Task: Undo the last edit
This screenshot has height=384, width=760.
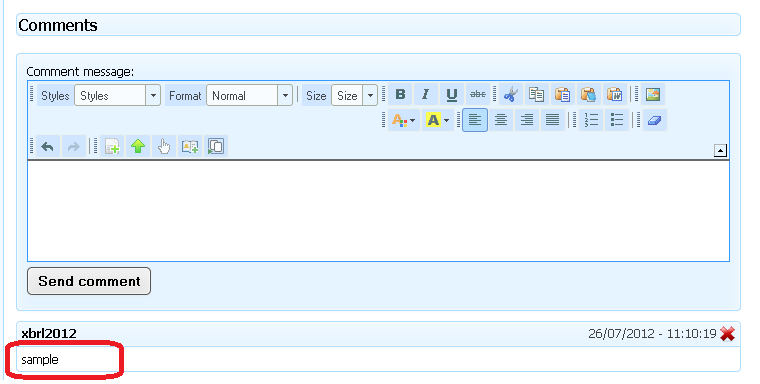Action: click(48, 146)
